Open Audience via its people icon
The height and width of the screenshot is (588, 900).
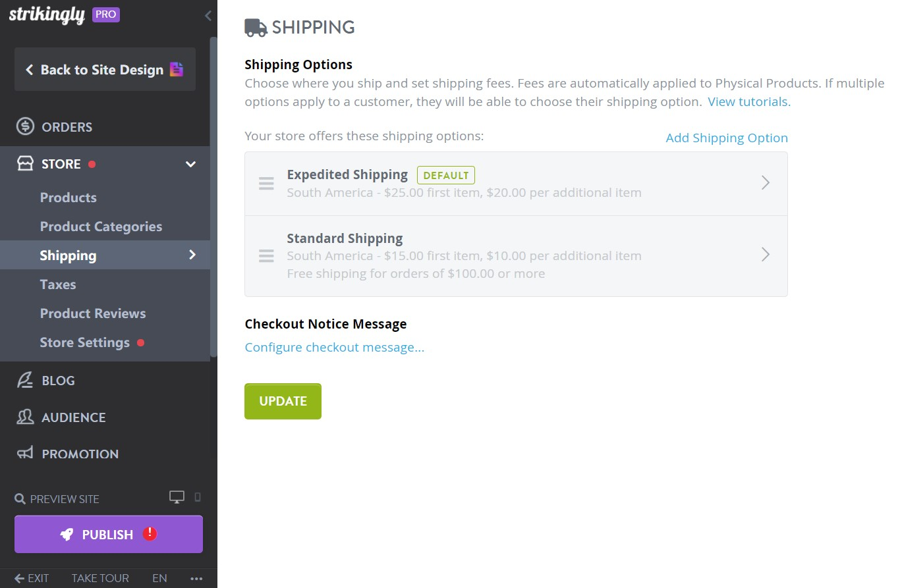24,417
